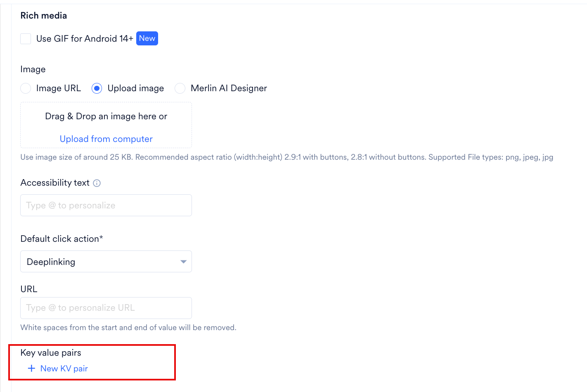Focus the Accessibility text input field
587x392 pixels.
106,205
